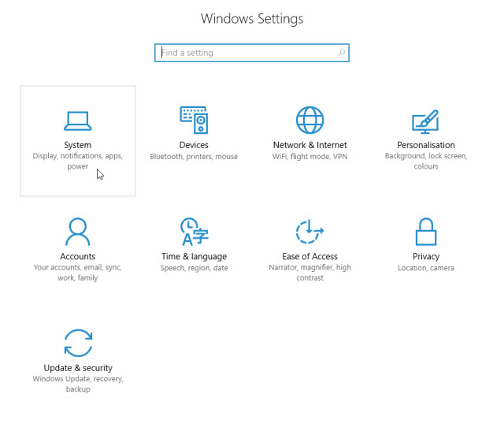
Task: Open the Accounts person icon
Action: (x=77, y=232)
